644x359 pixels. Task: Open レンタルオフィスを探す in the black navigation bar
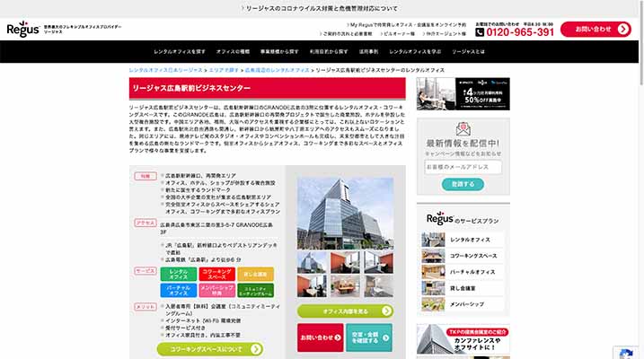180,52
